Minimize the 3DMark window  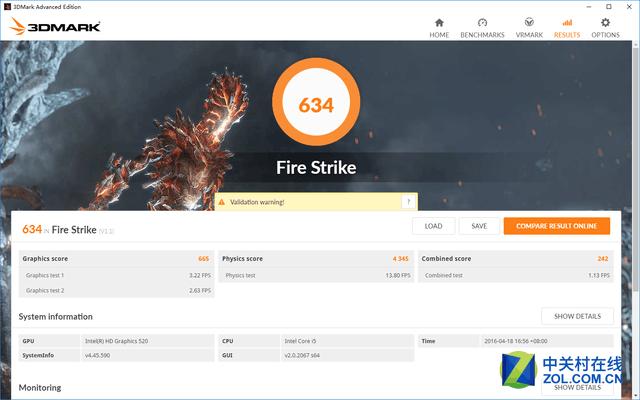click(x=589, y=7)
